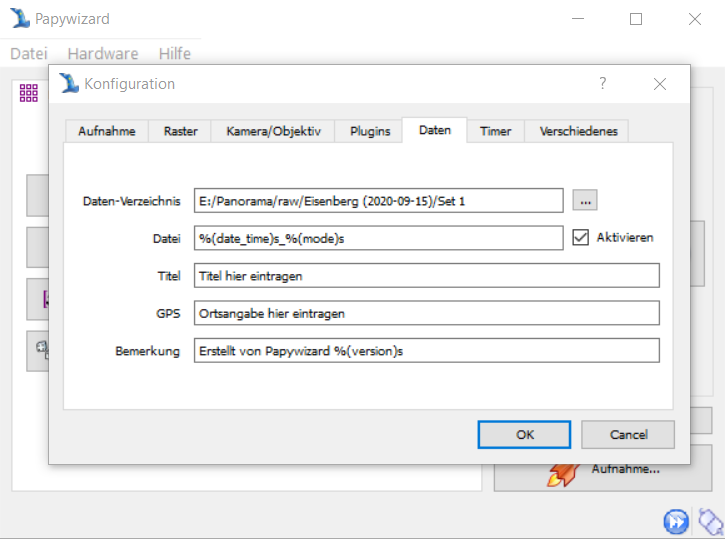Click the chain link status icon
Screen dimensions: 725x539
click(x=709, y=521)
